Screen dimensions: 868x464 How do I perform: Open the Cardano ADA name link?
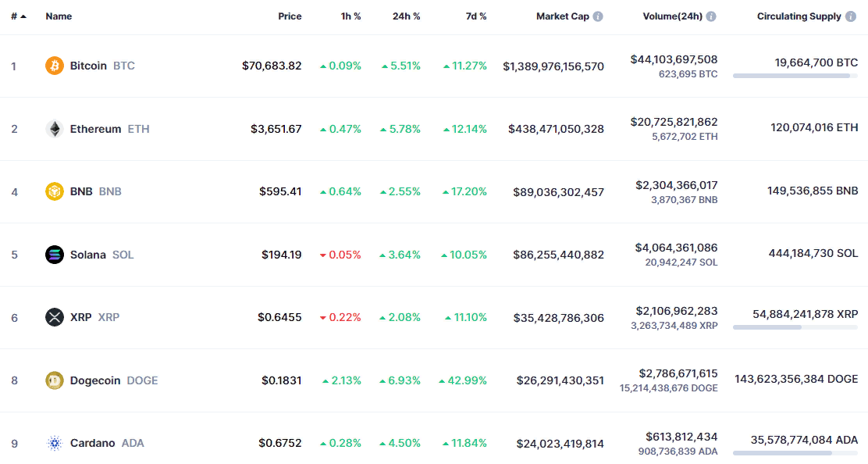107,443
